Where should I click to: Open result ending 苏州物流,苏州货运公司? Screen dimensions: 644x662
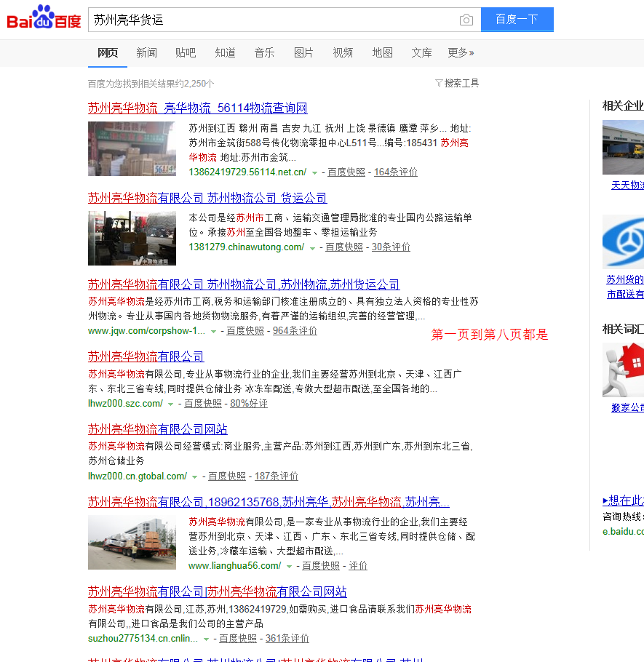click(x=244, y=284)
